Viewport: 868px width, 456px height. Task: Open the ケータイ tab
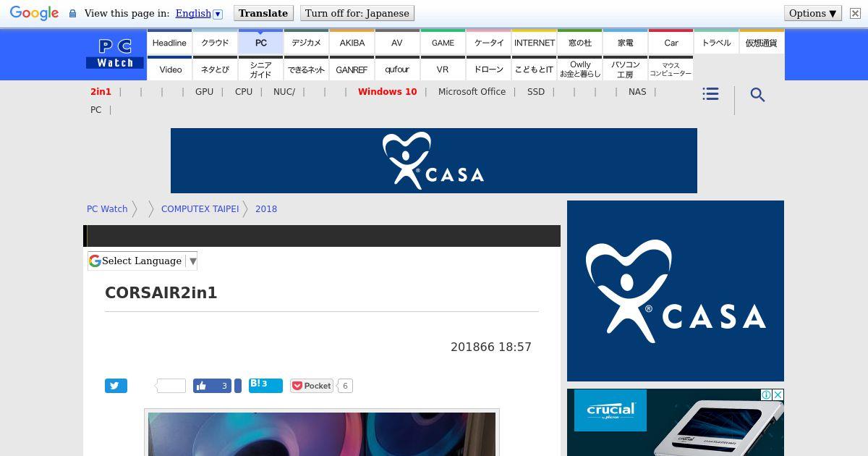click(489, 43)
